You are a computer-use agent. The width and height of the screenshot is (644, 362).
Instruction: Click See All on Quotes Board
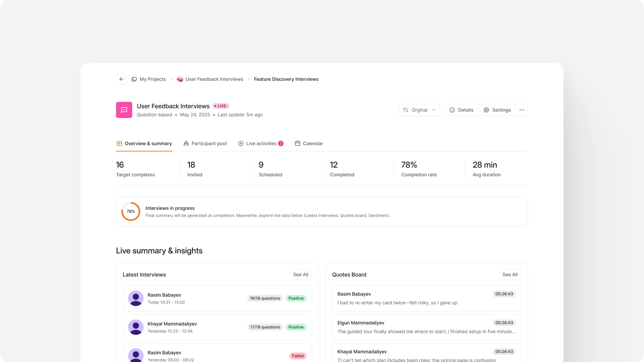pyautogui.click(x=510, y=275)
